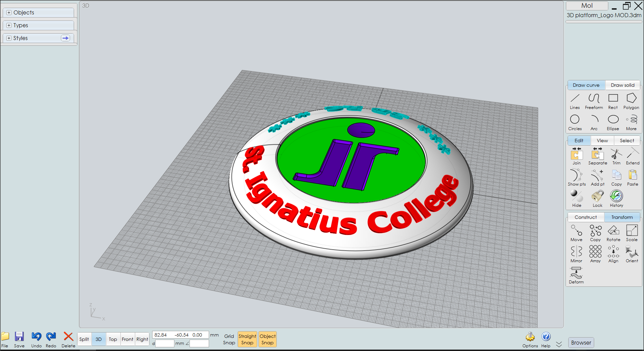Open the Edit tab

click(x=579, y=141)
